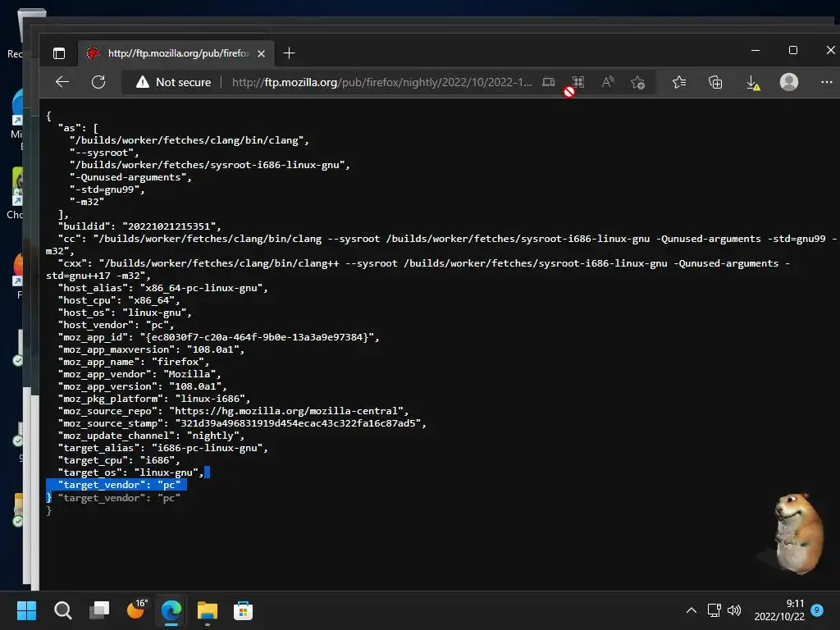Open the Favorites list
Screen dimensions: 840x630
pos(678,82)
